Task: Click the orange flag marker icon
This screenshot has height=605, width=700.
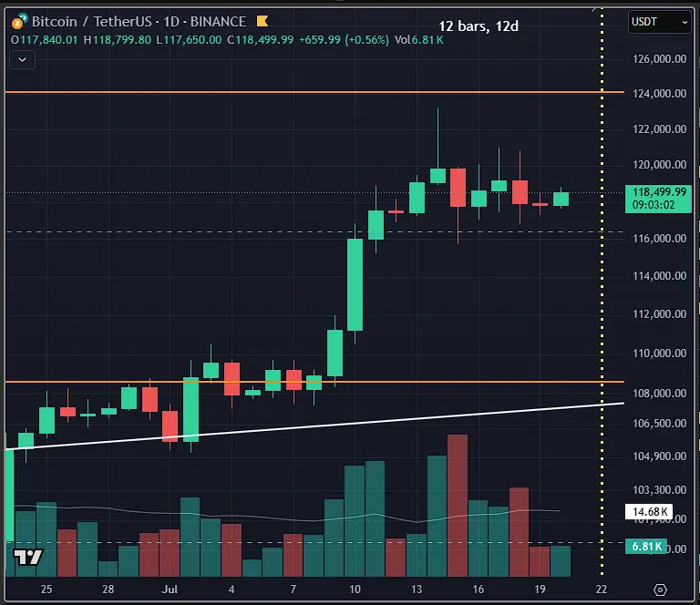Action: 262,21
